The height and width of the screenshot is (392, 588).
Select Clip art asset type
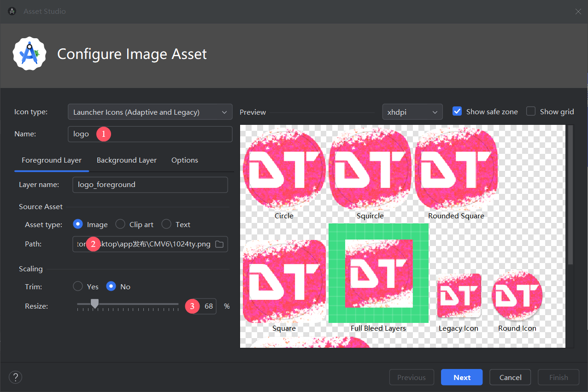pyautogui.click(x=120, y=224)
